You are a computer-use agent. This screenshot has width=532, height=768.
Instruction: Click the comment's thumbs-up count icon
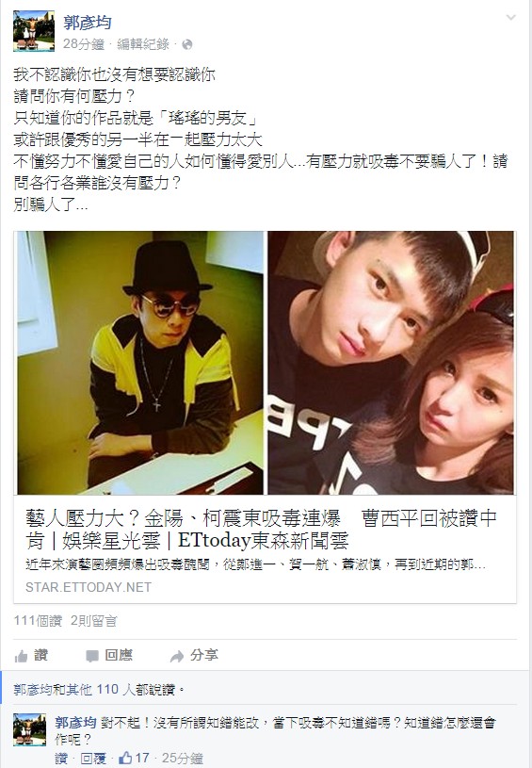(125, 759)
